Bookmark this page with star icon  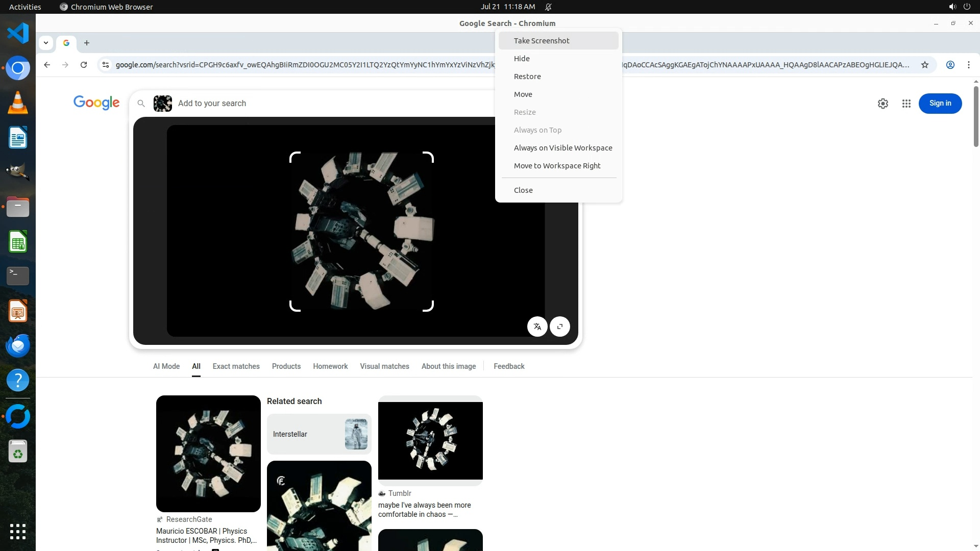(924, 65)
